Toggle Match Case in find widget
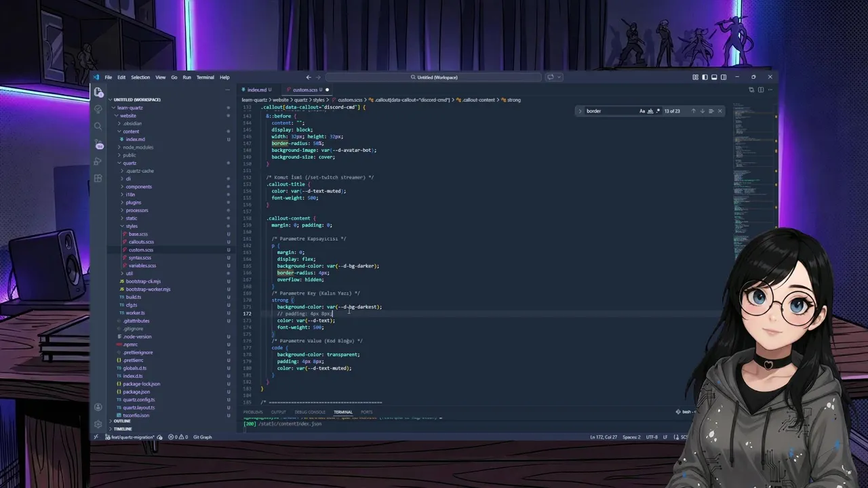This screenshot has height=488, width=868. pyautogui.click(x=642, y=111)
